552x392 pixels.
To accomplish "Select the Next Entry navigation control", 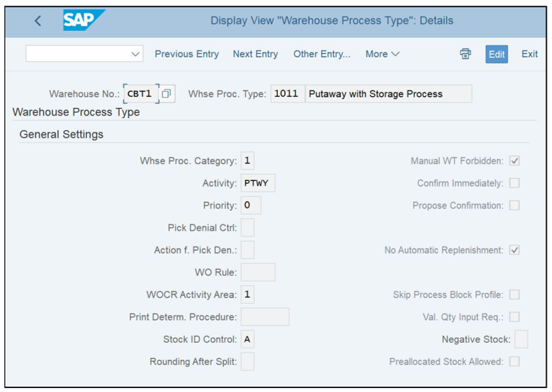I will (x=255, y=54).
